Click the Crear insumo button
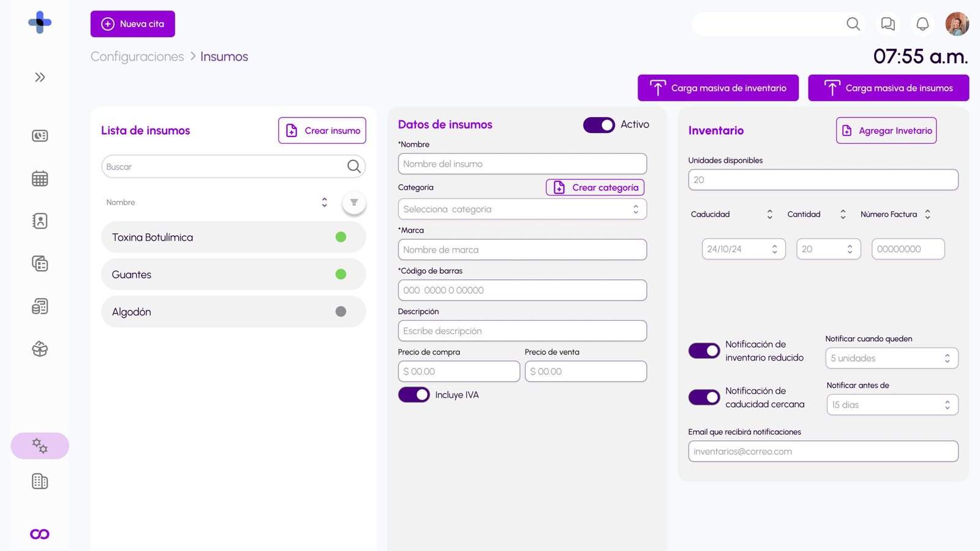Image resolution: width=980 pixels, height=551 pixels. [x=322, y=130]
